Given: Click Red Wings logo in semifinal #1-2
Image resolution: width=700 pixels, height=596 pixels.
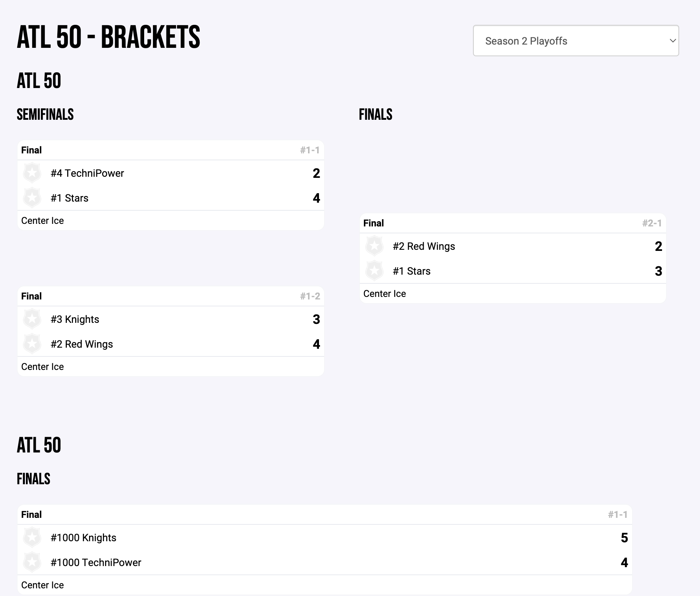Looking at the screenshot, I should point(32,344).
